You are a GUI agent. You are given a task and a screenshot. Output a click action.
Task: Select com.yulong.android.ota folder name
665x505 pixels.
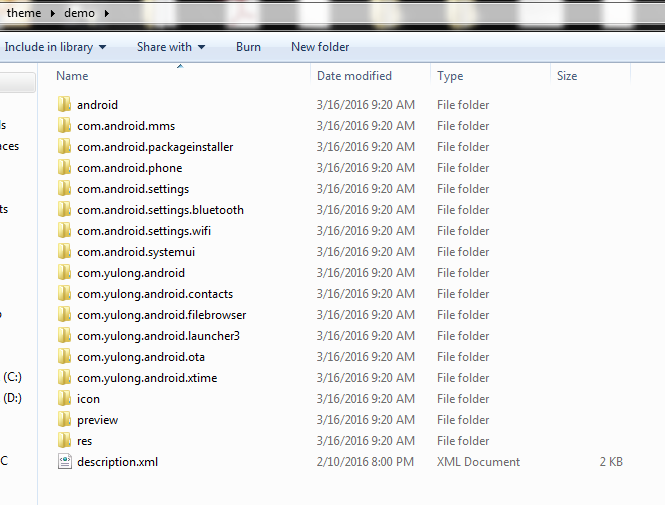click(141, 357)
